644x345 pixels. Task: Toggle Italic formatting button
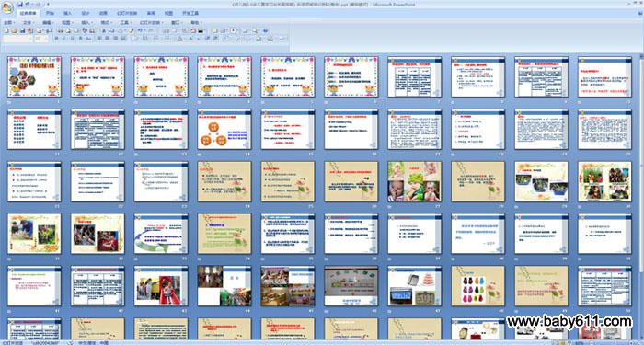pos(64,39)
